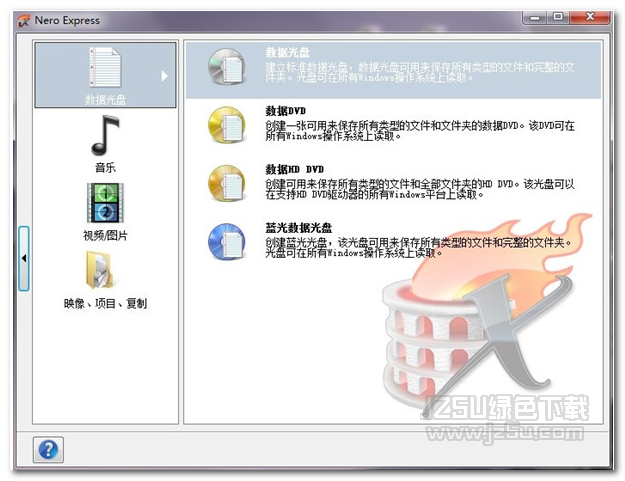Click the blue 蓝光数据光盘 disc icon
The height and width of the screenshot is (481, 625).
[226, 241]
